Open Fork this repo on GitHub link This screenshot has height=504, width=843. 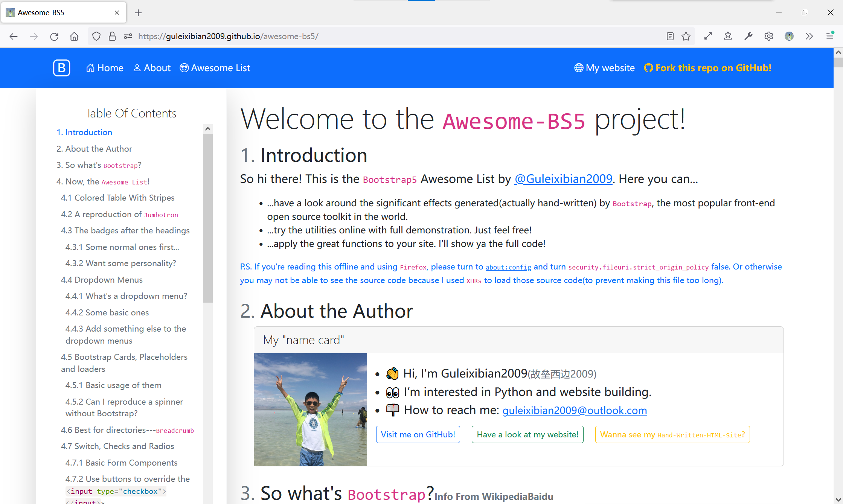click(x=707, y=68)
